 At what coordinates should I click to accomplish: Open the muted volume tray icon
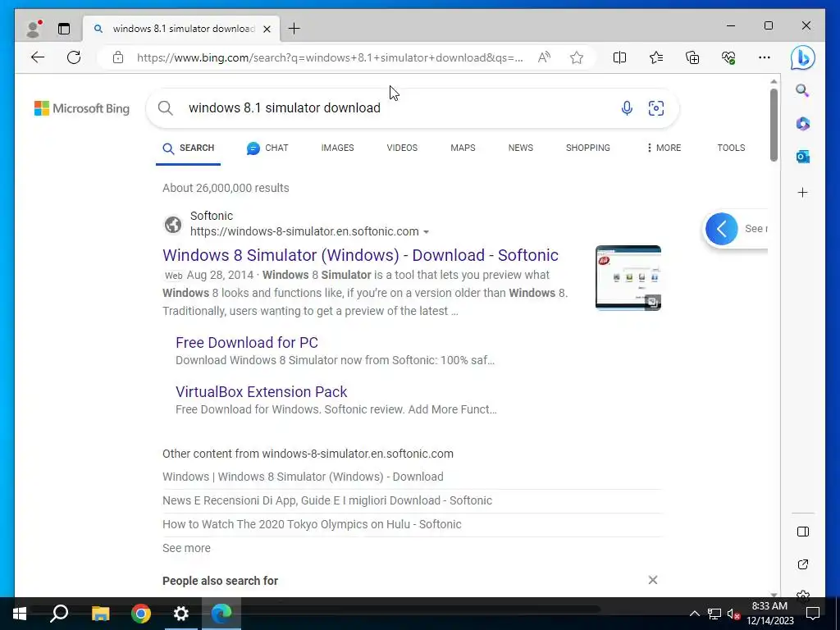coord(733,614)
